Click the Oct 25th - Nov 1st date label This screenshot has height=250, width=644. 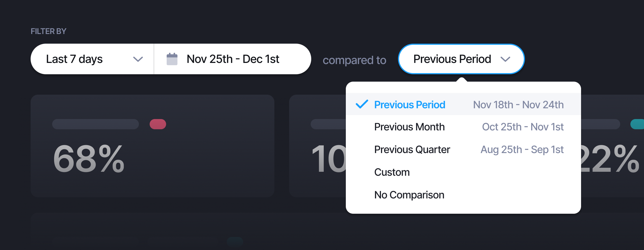(523, 127)
